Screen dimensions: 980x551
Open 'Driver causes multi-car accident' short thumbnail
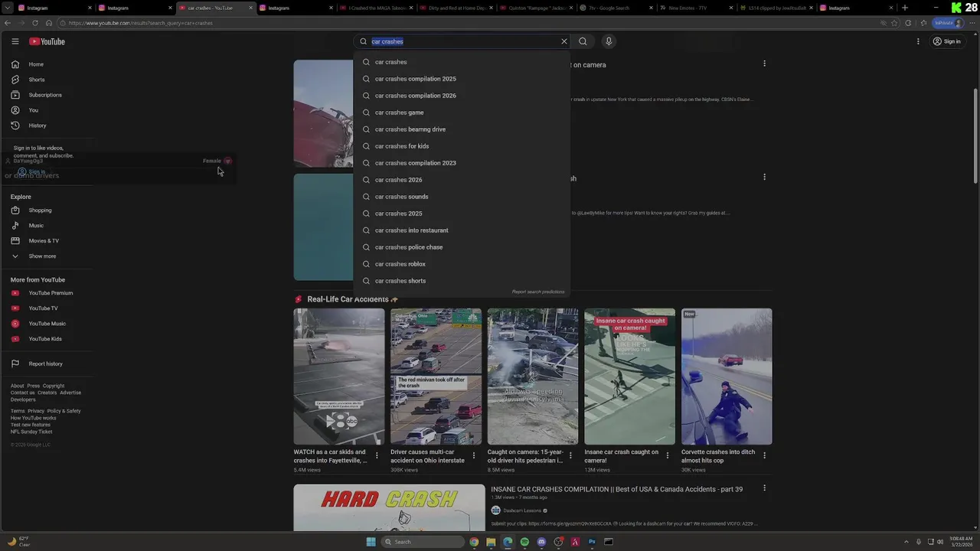(x=436, y=377)
